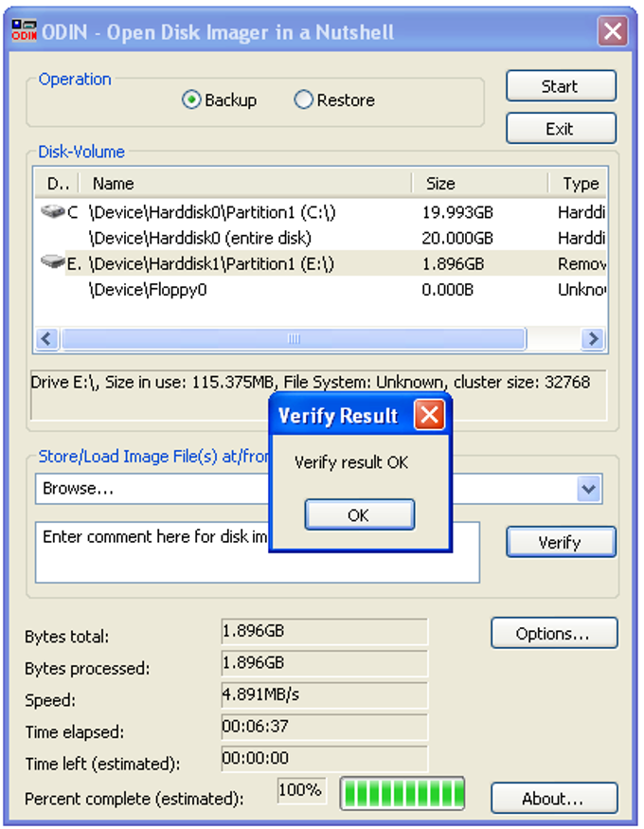Click the Start button
Viewport: 644px width, 829px height.
[x=561, y=85]
